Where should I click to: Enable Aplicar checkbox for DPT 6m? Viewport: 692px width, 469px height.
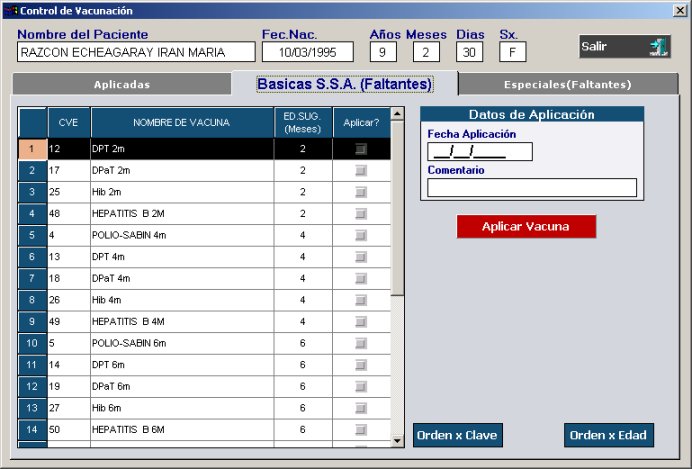361,365
